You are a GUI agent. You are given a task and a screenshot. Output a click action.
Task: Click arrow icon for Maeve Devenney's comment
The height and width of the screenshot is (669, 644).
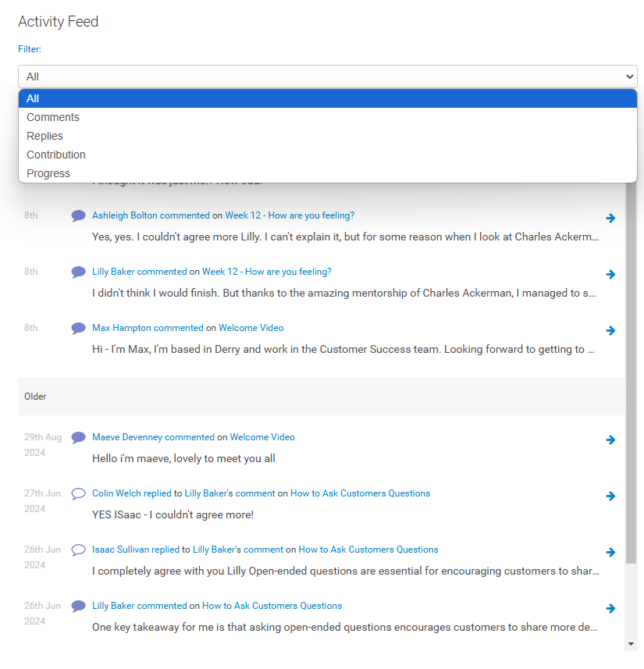(610, 440)
